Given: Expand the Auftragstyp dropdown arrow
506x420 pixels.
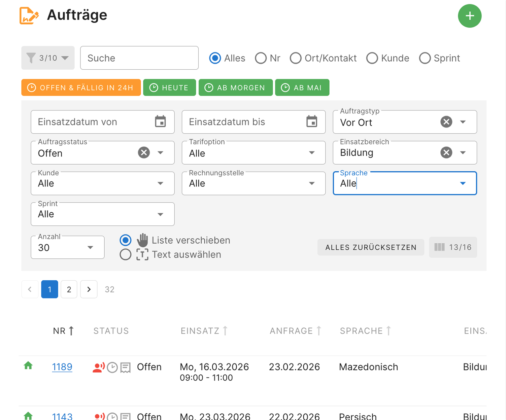Looking at the screenshot, I should (x=463, y=122).
